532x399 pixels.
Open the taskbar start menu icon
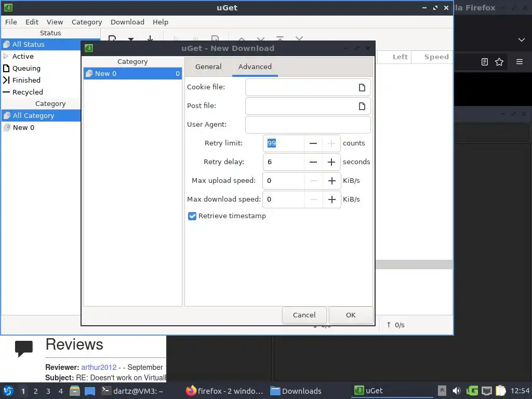(x=8, y=391)
